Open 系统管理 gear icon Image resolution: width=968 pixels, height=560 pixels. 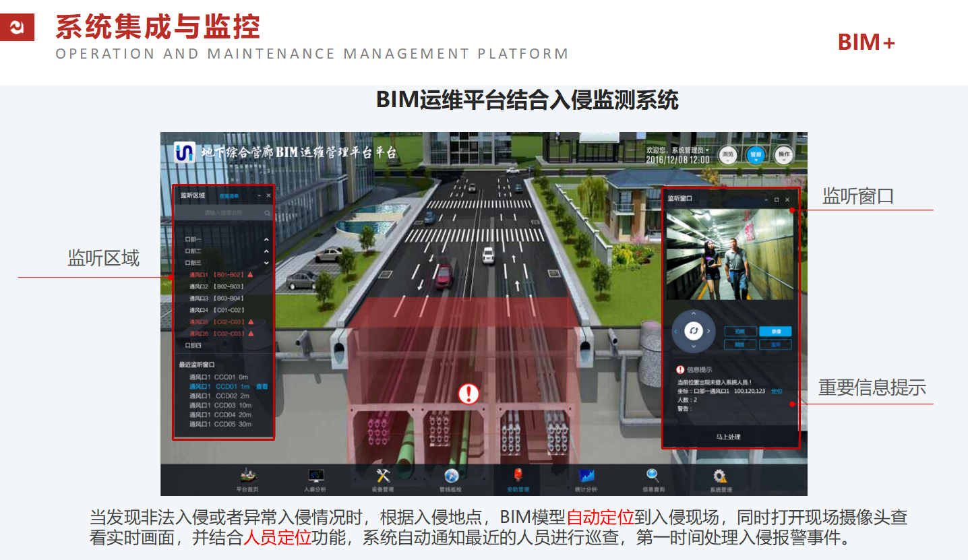pyautogui.click(x=720, y=477)
